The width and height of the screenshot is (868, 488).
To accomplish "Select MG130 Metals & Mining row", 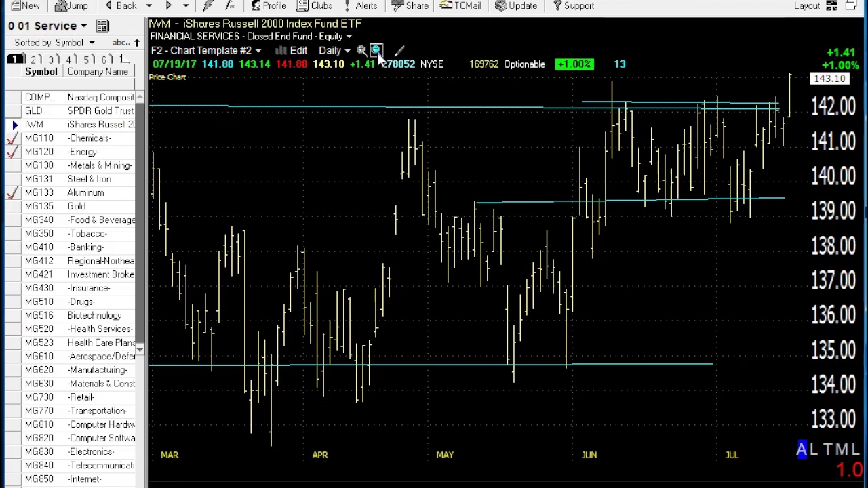I will tap(71, 165).
